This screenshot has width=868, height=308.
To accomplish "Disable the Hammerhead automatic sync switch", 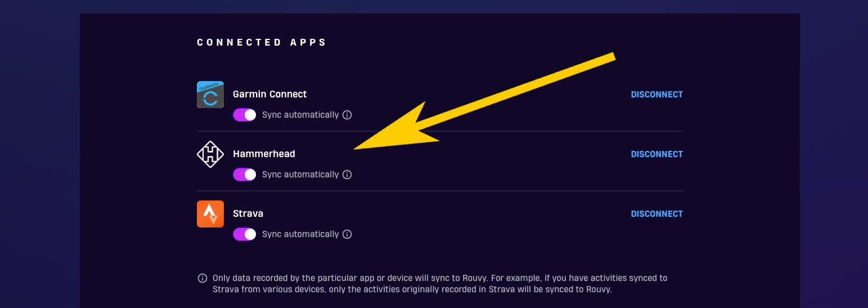I will 245,175.
